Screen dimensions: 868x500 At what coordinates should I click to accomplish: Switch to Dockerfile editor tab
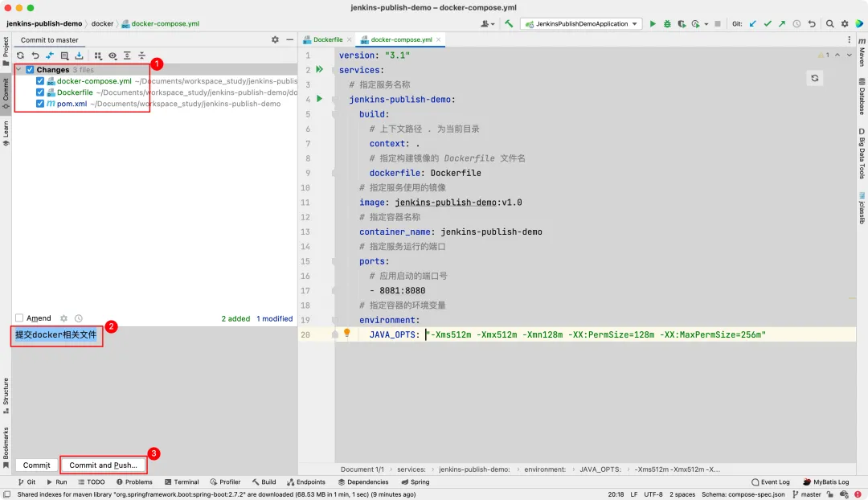[x=328, y=40]
